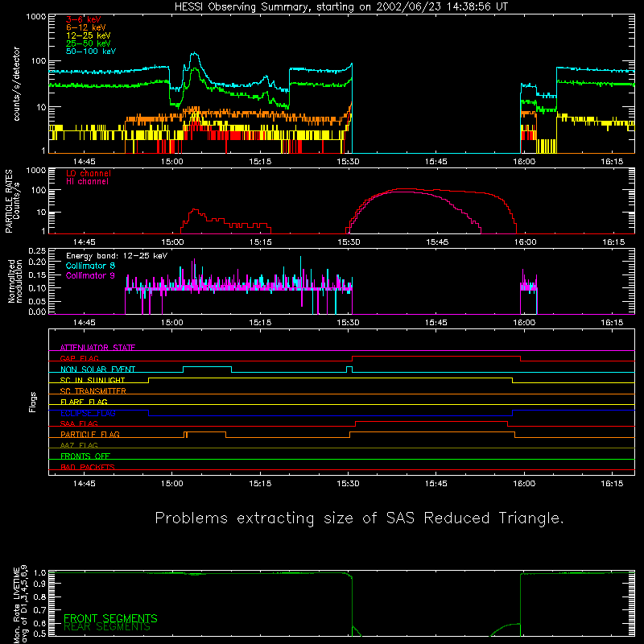
Task: Select the Collimator 8 legend entry
Action: tap(90, 266)
